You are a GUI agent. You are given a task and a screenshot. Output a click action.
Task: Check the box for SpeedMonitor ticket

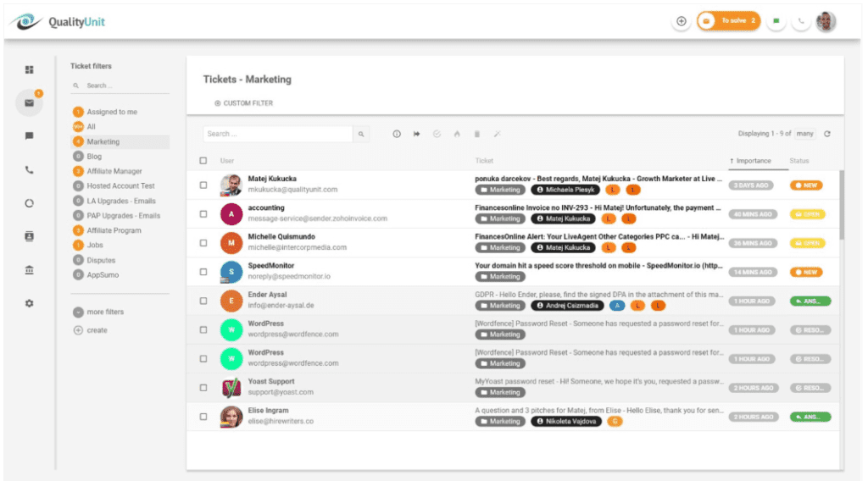coord(203,272)
